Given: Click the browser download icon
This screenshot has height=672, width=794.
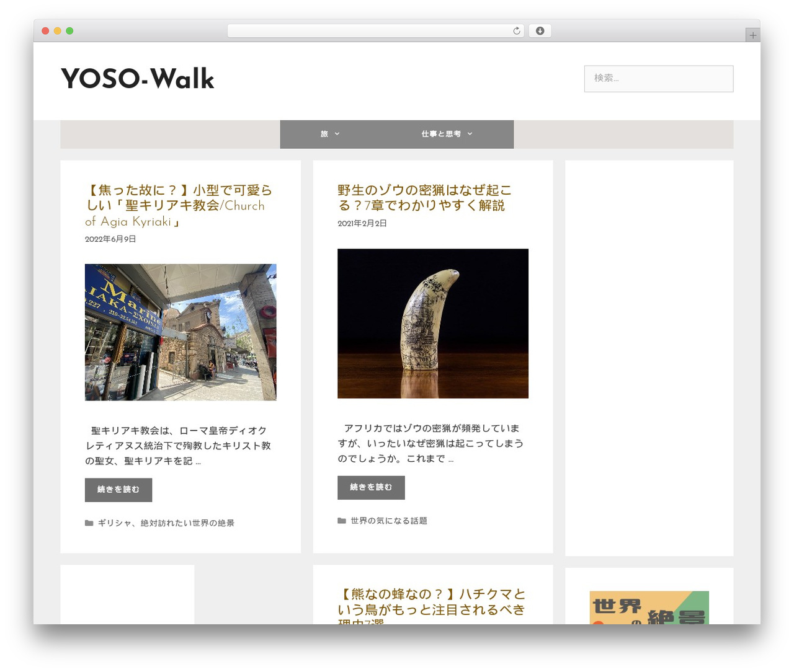Looking at the screenshot, I should [x=540, y=31].
